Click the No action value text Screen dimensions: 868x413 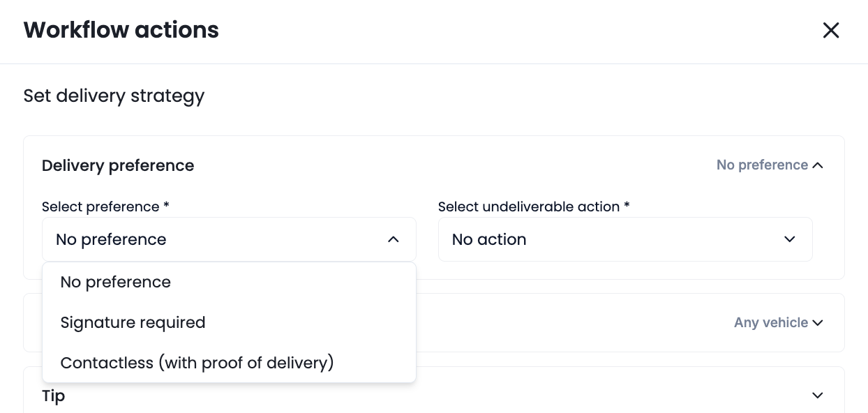[x=489, y=239]
